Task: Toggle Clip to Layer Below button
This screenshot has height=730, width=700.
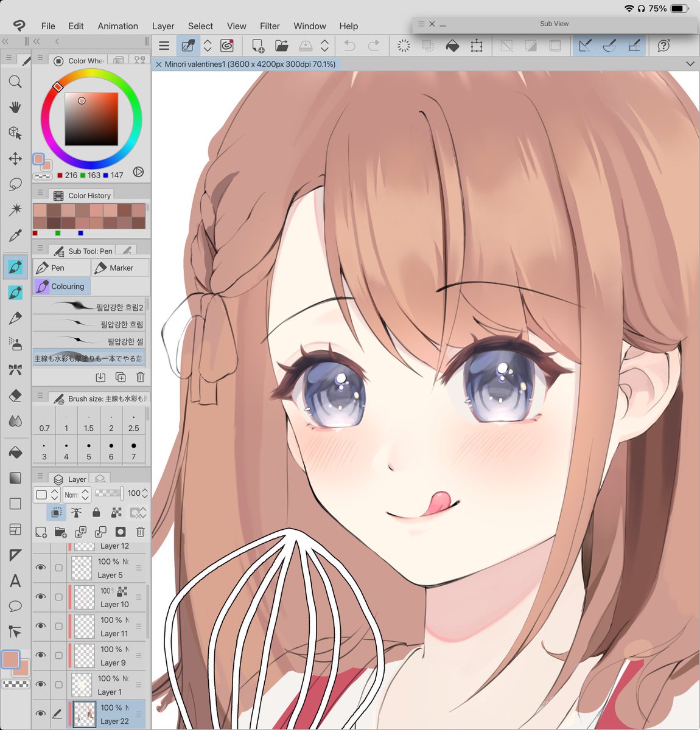Action: tap(56, 513)
